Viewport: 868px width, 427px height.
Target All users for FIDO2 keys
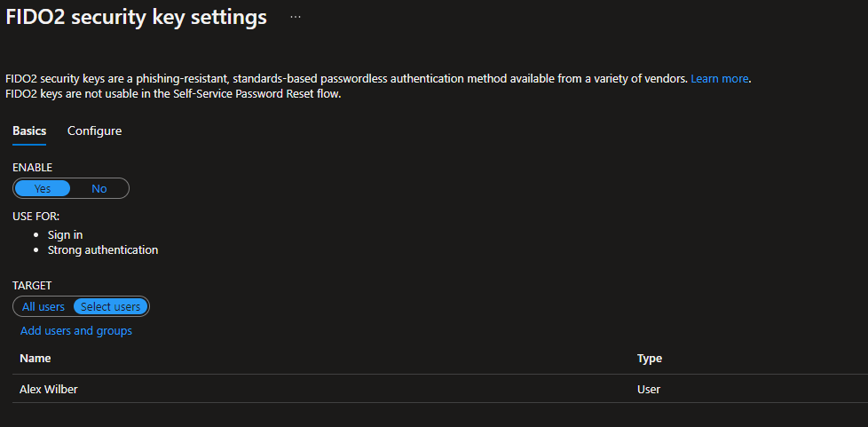(x=43, y=306)
